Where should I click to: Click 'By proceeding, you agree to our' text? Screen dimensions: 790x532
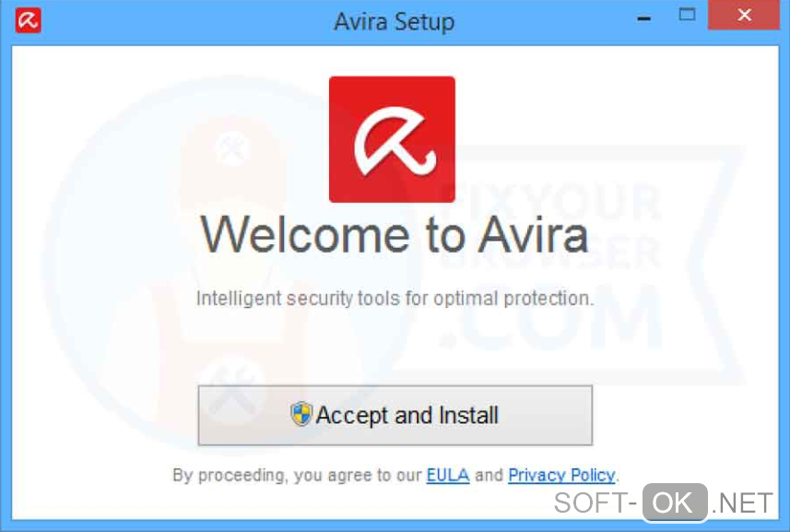point(297,475)
